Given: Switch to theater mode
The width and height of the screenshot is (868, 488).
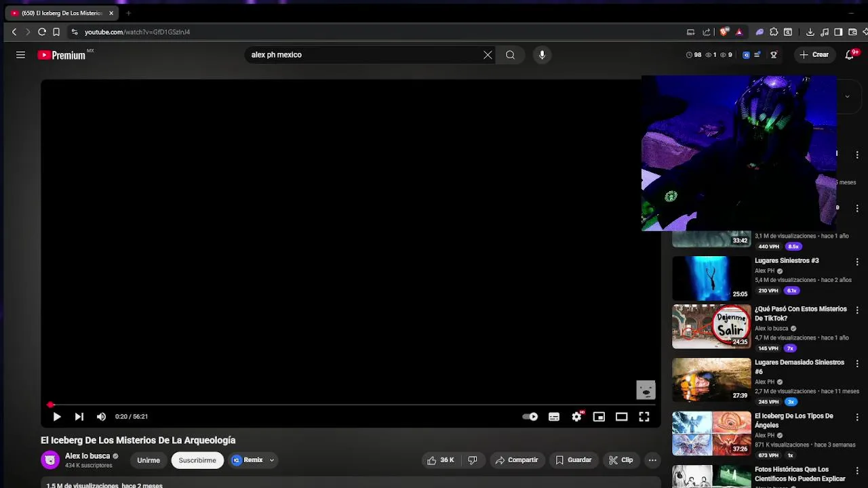Looking at the screenshot, I should point(621,417).
